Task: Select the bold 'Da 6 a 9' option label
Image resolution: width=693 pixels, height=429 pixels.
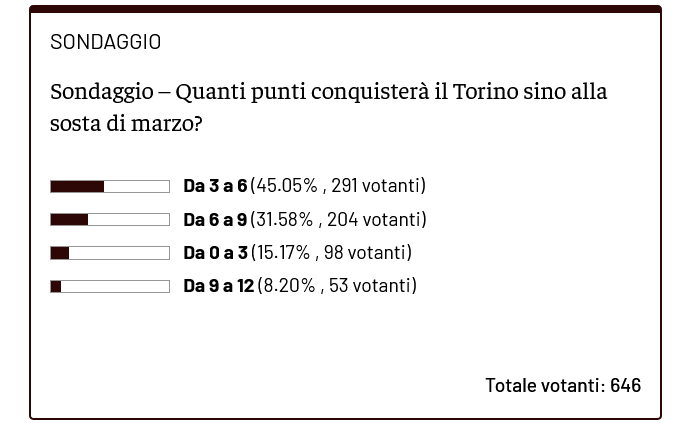Action: click(215, 220)
